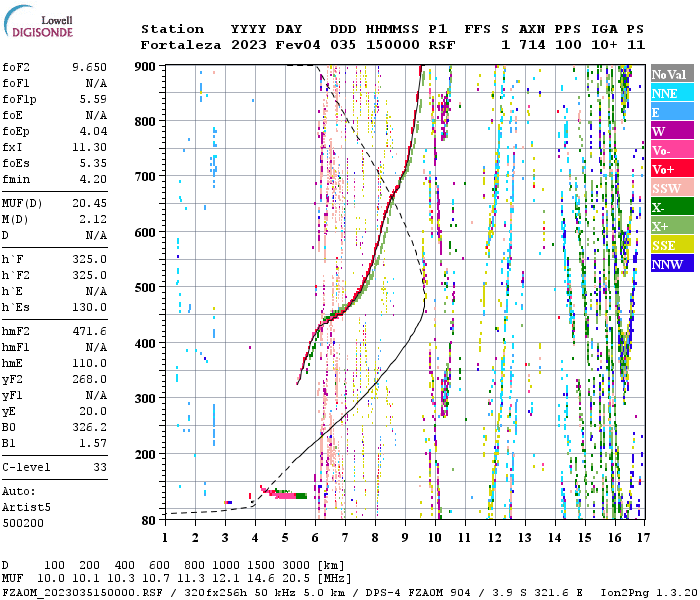Click the 3000 km distance table entry

pos(296,565)
